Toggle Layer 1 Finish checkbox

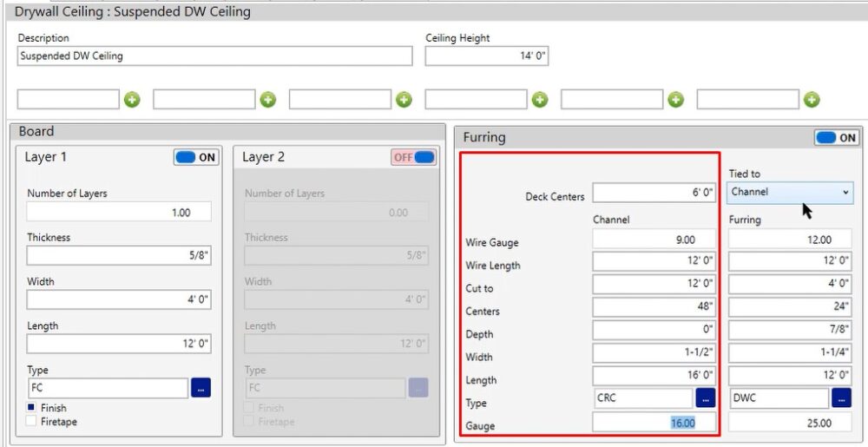coord(32,408)
